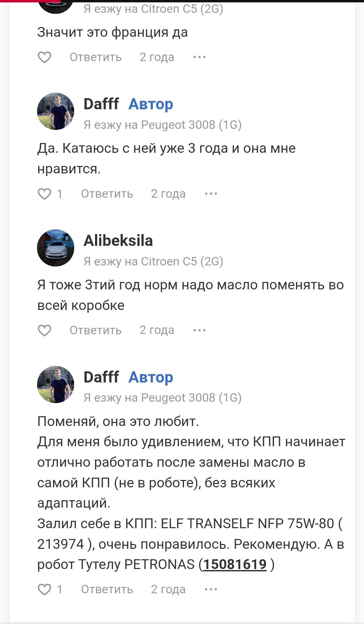Open Alibeksila's Citroen C5 (2G) car link
The image size is (364, 626).
tap(182, 261)
